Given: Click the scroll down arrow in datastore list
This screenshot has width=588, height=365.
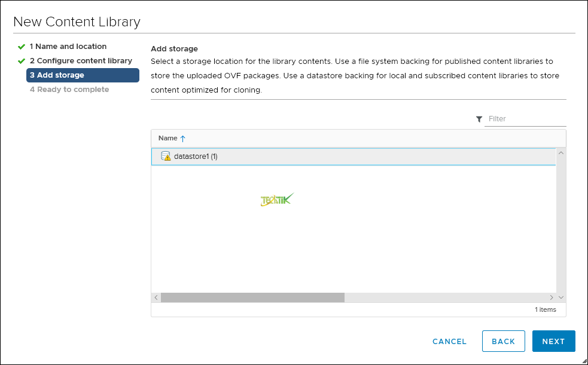Looking at the screenshot, I should (561, 297).
